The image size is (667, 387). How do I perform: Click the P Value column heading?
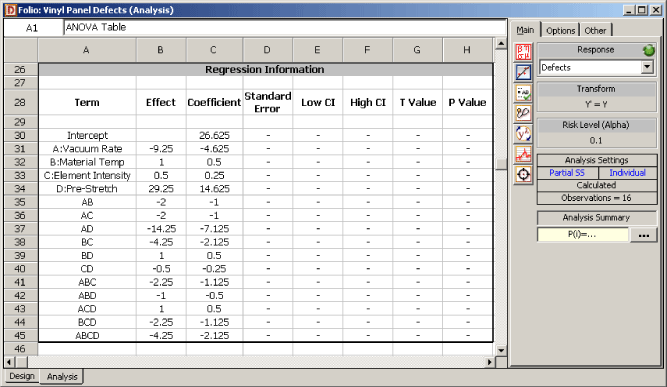coord(467,102)
